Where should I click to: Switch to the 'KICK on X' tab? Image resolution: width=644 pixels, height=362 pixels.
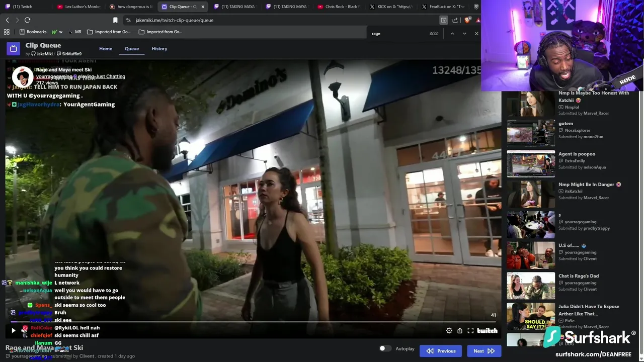391,7
